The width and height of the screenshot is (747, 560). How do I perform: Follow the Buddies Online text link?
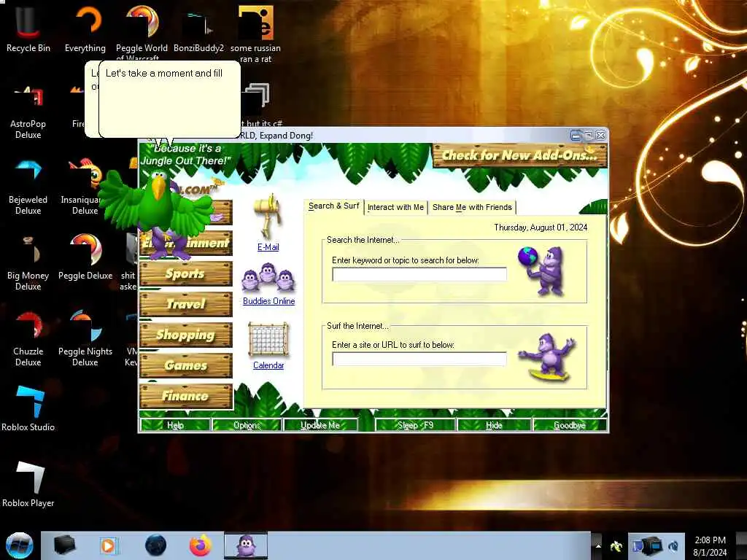[x=268, y=301]
